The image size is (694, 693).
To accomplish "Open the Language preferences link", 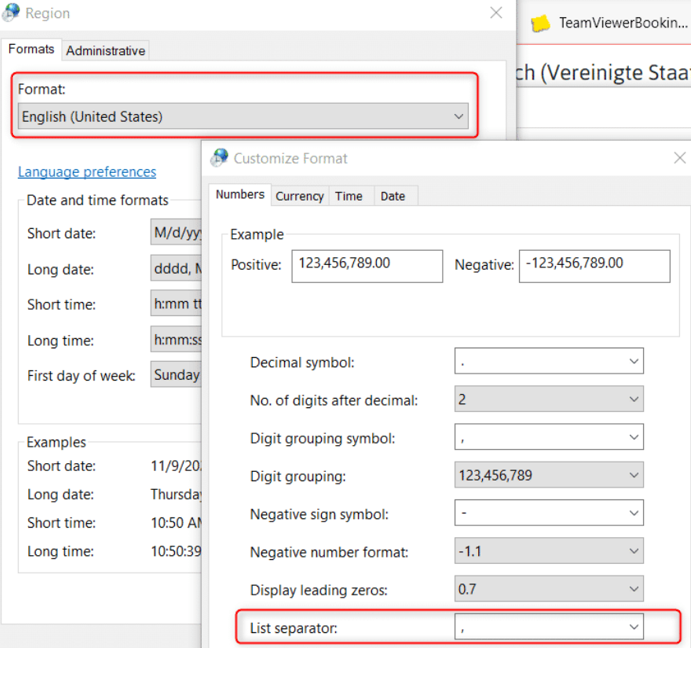I will point(87,172).
